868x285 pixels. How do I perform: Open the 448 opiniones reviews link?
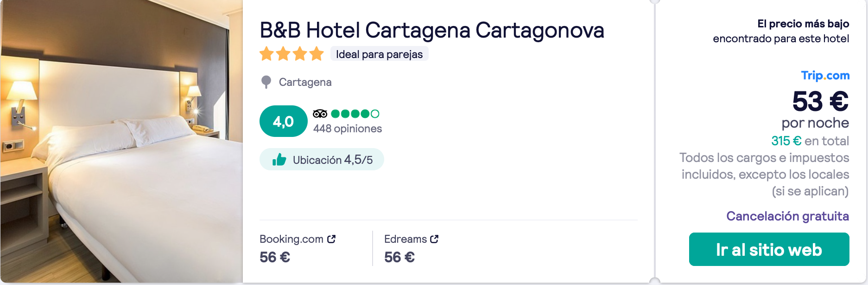[x=348, y=129]
